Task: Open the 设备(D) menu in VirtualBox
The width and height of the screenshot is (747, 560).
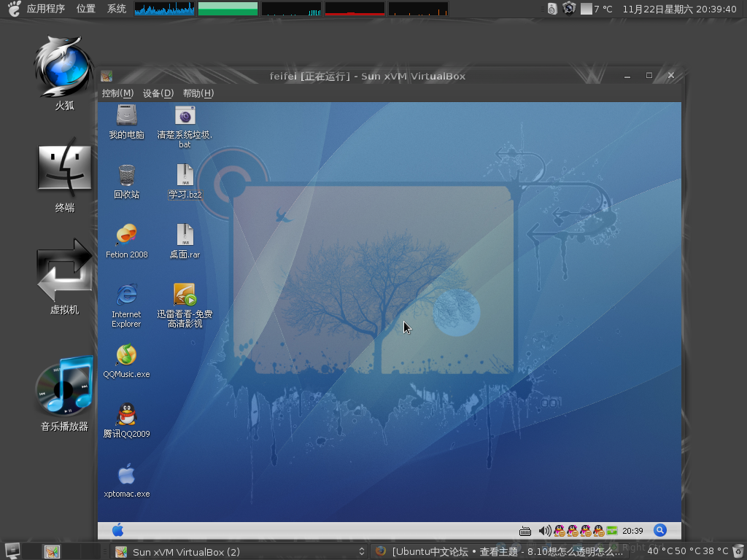Action: point(158,93)
